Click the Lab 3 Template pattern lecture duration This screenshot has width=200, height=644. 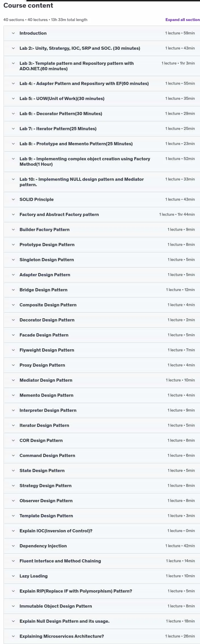tap(178, 63)
